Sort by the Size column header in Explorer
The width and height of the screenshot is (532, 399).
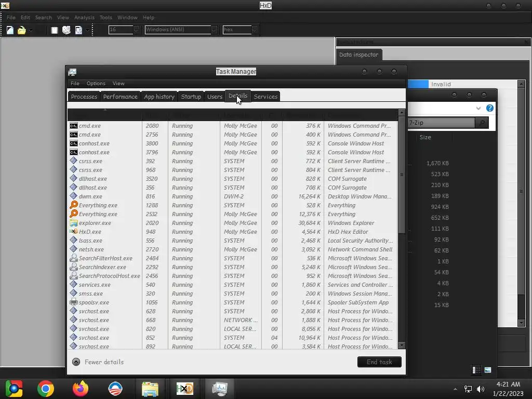425,137
